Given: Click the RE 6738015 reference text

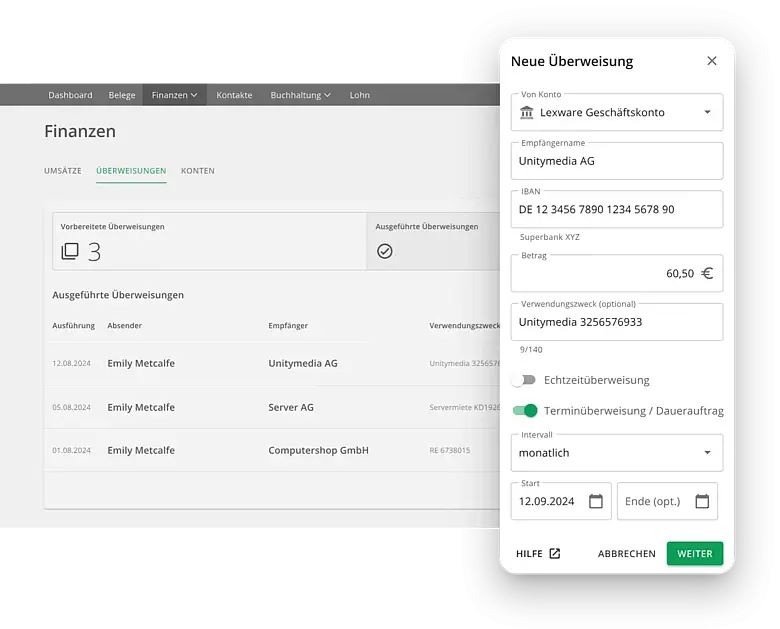Looking at the screenshot, I should pyautogui.click(x=450, y=450).
